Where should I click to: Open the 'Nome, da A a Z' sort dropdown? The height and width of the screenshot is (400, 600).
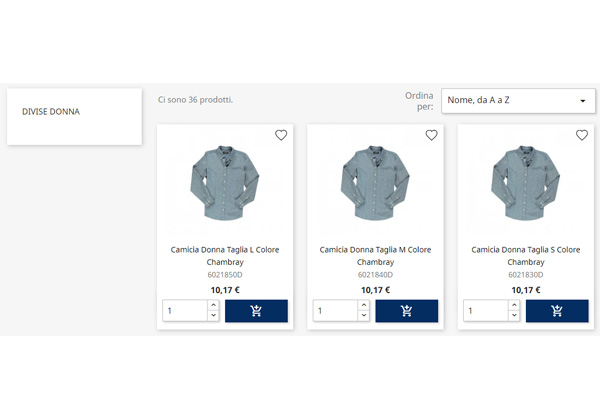pyautogui.click(x=518, y=100)
